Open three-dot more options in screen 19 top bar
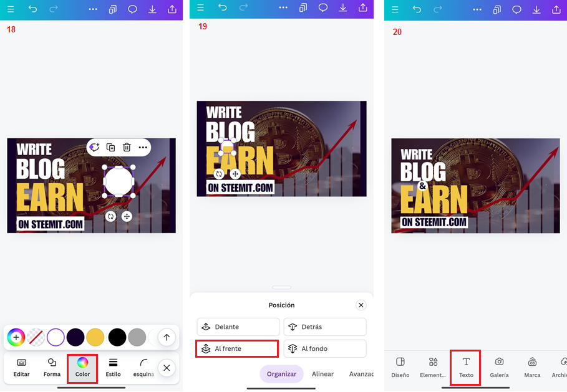The image size is (567, 392). [x=283, y=7]
